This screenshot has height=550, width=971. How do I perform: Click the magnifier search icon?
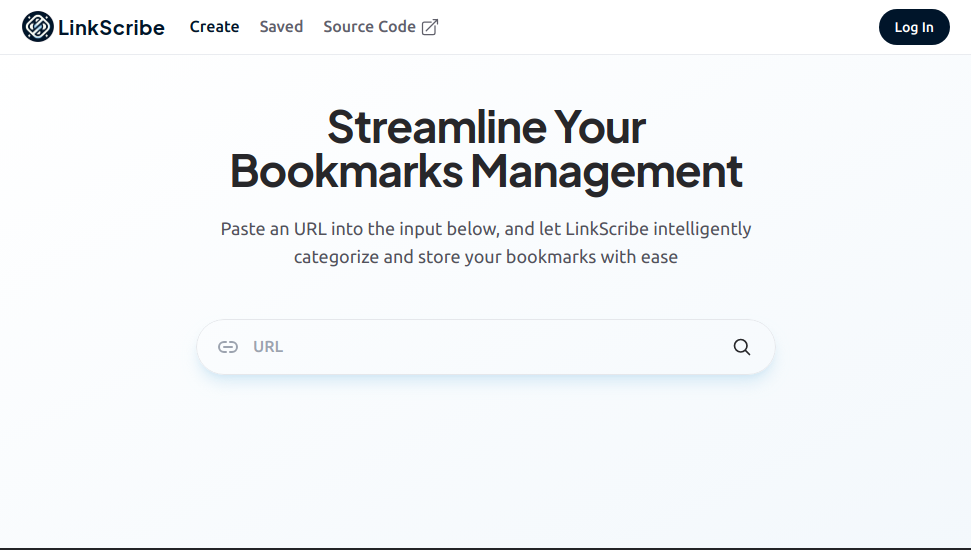pyautogui.click(x=742, y=347)
